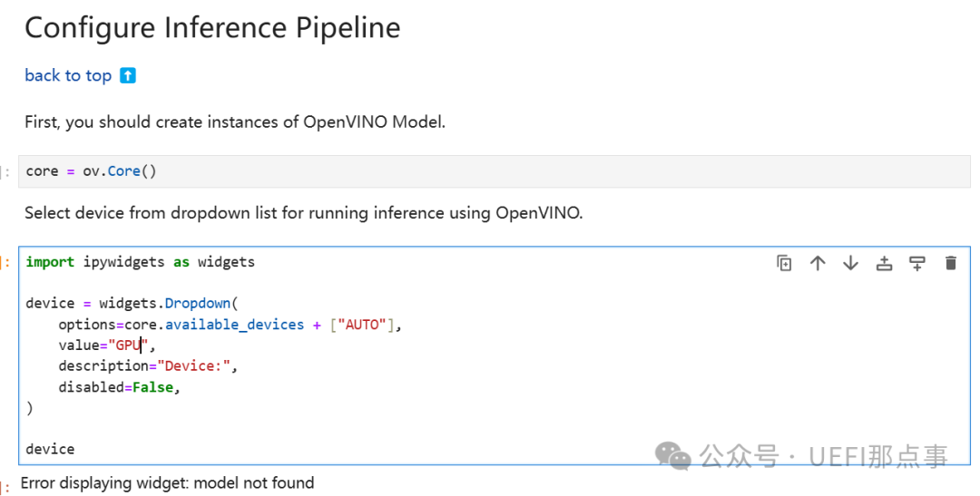Click the "Error displaying widget" output message
This screenshot has height=496, width=980.
167,483
